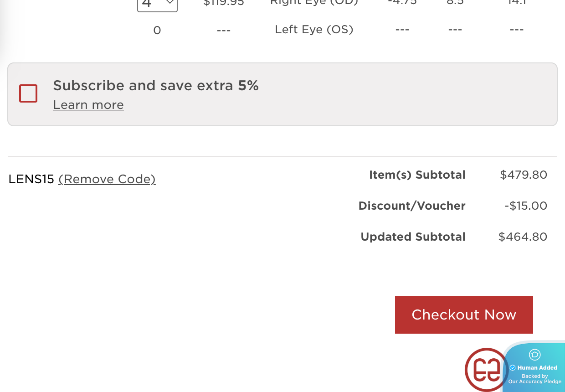Viewport: 565px width, 392px height.
Task: Click the -$15.00 discount amount
Action: 526,206
